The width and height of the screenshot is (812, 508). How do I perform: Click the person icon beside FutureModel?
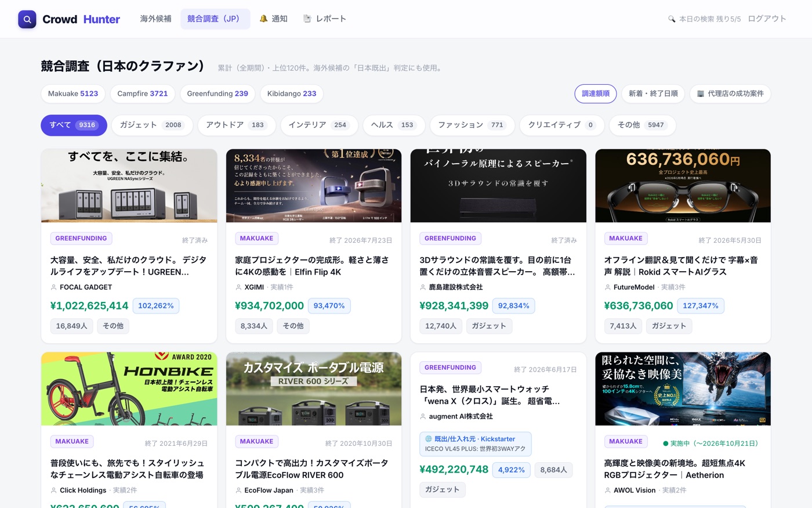point(608,287)
